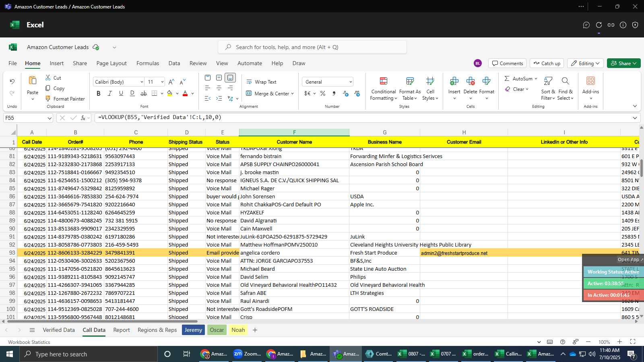The height and width of the screenshot is (362, 644).
Task: Click the decrease decimal icon
Action: click(x=357, y=93)
